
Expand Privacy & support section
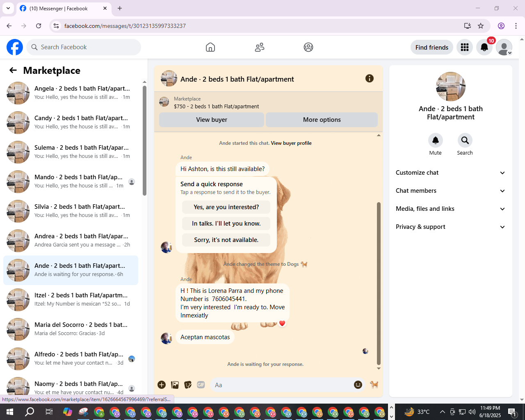tap(450, 227)
